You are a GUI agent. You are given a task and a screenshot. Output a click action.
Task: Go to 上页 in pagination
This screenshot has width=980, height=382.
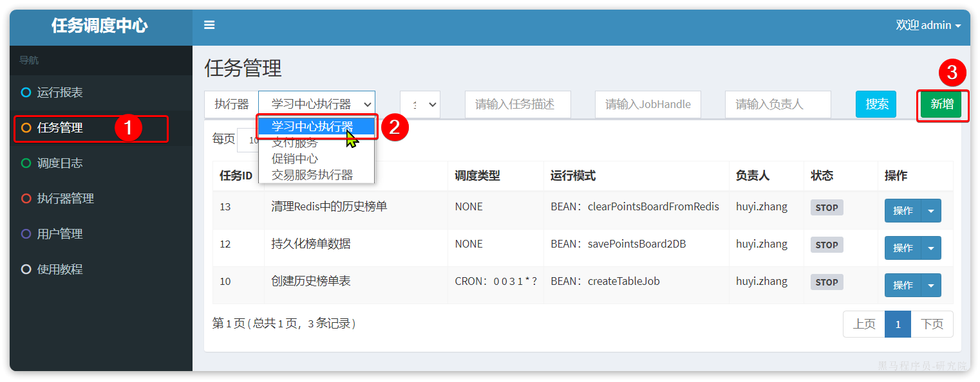tap(864, 324)
